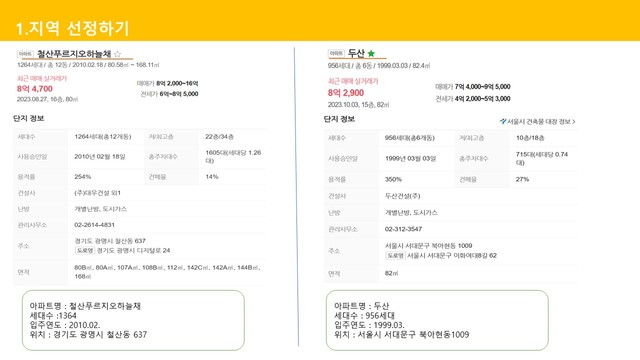
Task: Select the 350% floor area ratio
Action: (x=393, y=179)
